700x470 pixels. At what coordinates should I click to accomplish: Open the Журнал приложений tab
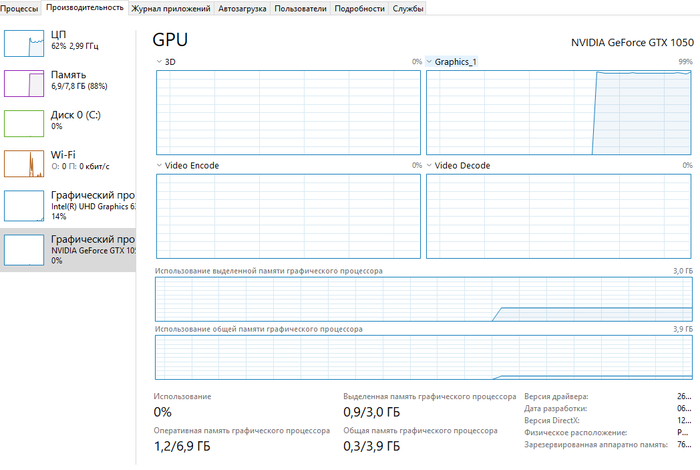pyautogui.click(x=171, y=8)
